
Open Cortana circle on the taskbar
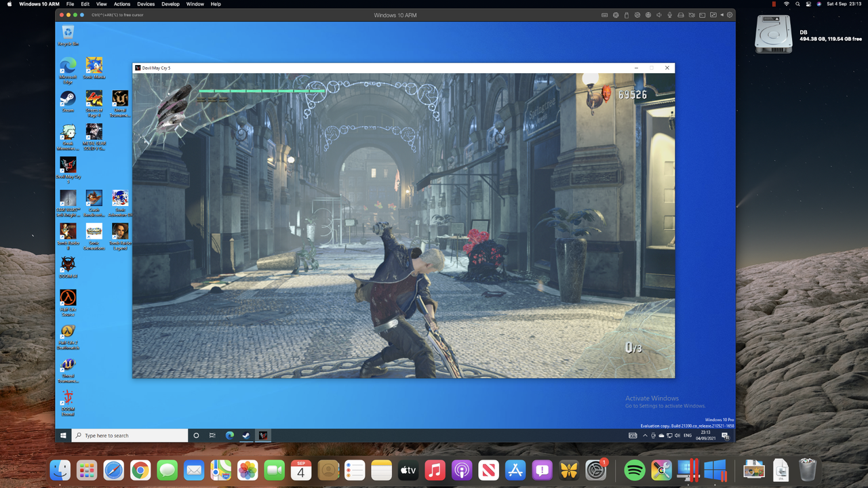point(197,435)
